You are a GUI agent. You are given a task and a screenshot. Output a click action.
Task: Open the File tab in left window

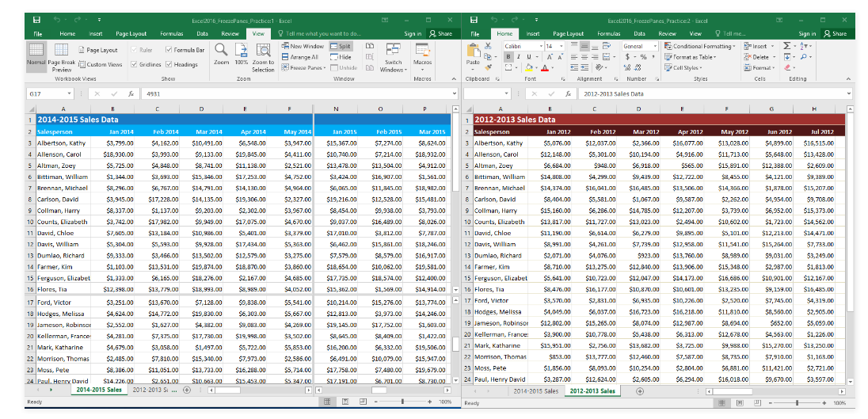[x=37, y=34]
